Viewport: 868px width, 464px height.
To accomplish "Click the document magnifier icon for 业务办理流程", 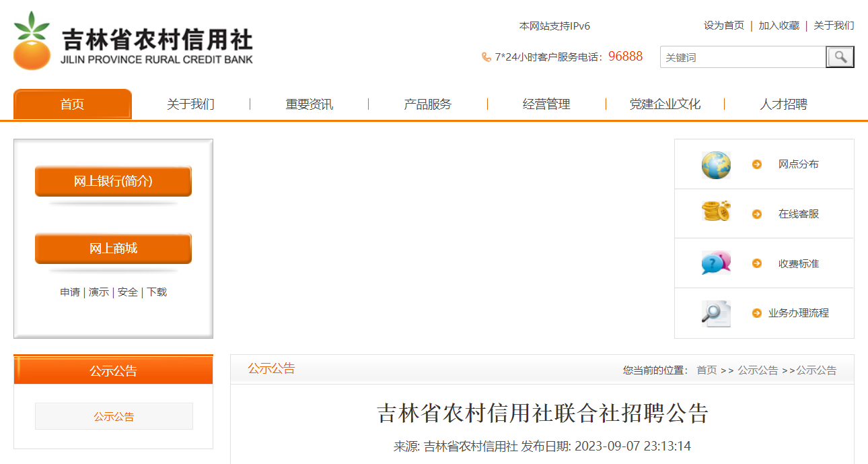I will pyautogui.click(x=716, y=313).
